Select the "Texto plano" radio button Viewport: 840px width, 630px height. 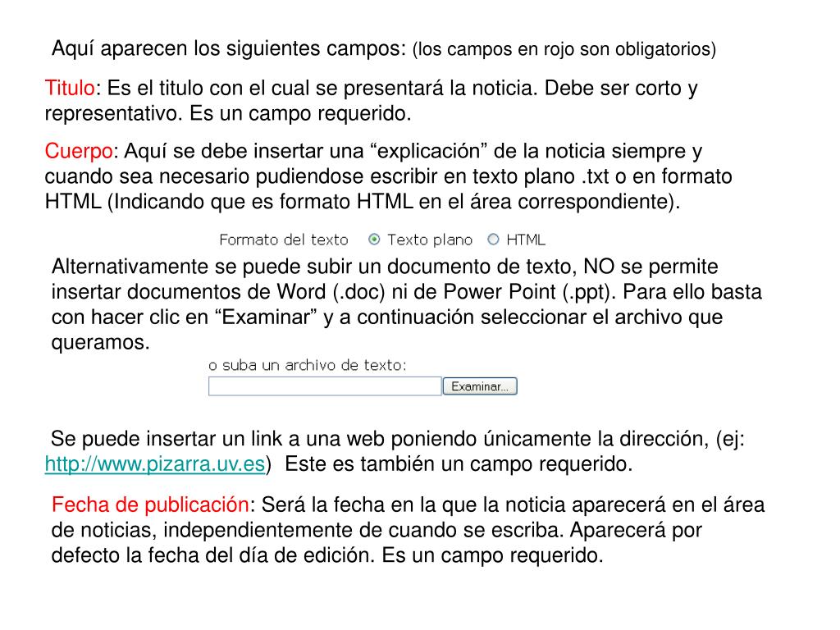tap(374, 240)
